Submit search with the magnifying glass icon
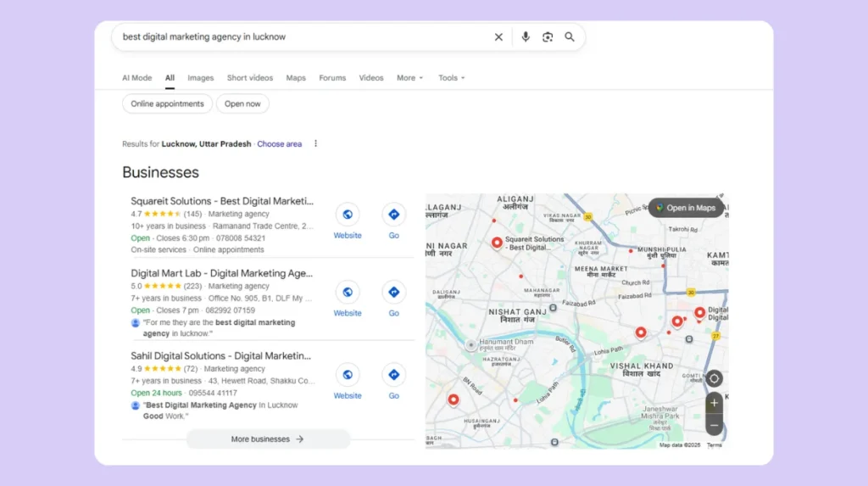Viewport: 868px width, 486px height. coord(569,37)
